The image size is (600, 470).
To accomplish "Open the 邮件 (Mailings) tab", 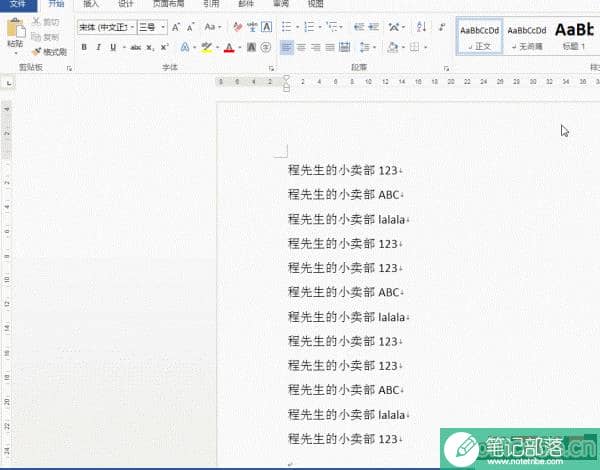I will click(x=246, y=4).
